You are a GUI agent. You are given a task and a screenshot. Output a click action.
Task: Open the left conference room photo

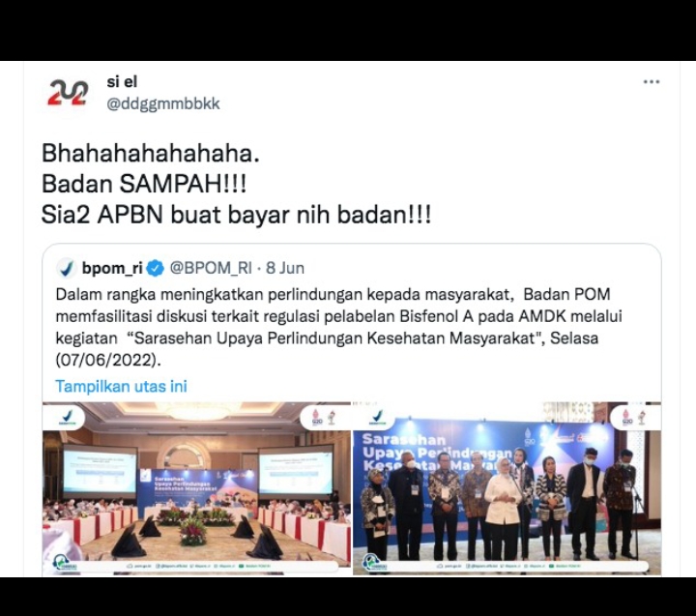tap(196, 488)
